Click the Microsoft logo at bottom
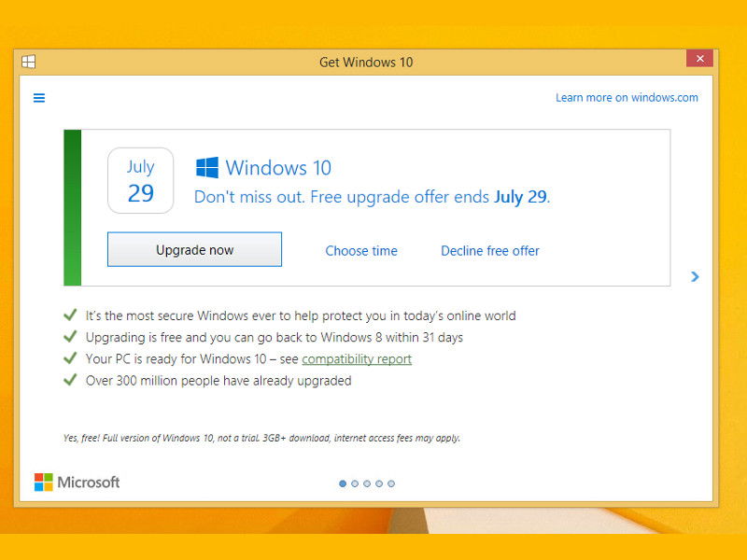Image resolution: width=747 pixels, height=560 pixels. tap(78, 482)
